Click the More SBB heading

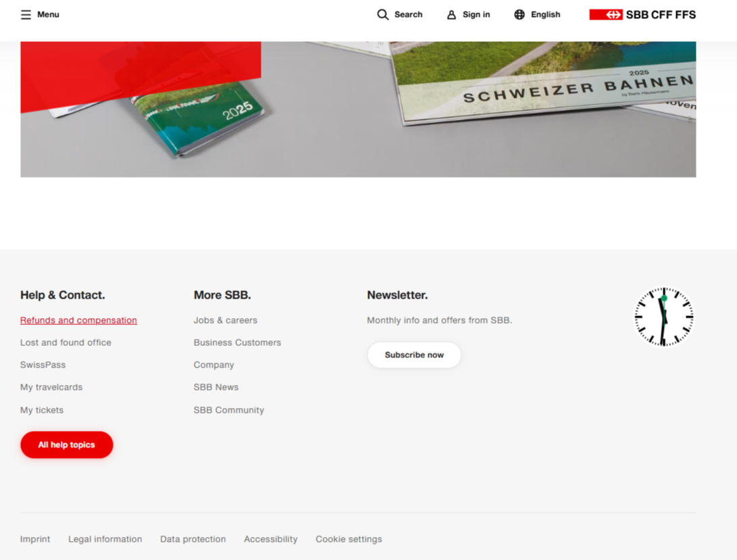click(222, 295)
